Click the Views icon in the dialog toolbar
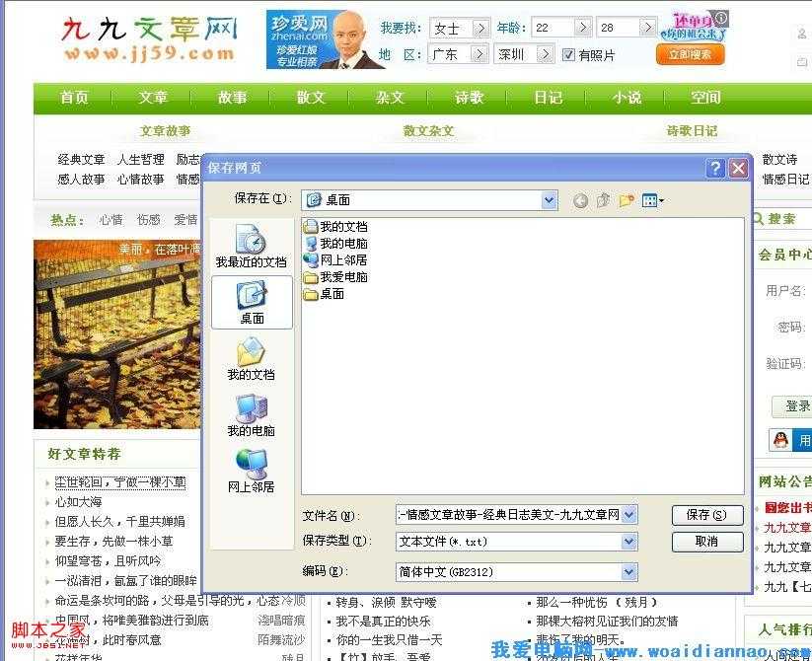 (x=649, y=199)
